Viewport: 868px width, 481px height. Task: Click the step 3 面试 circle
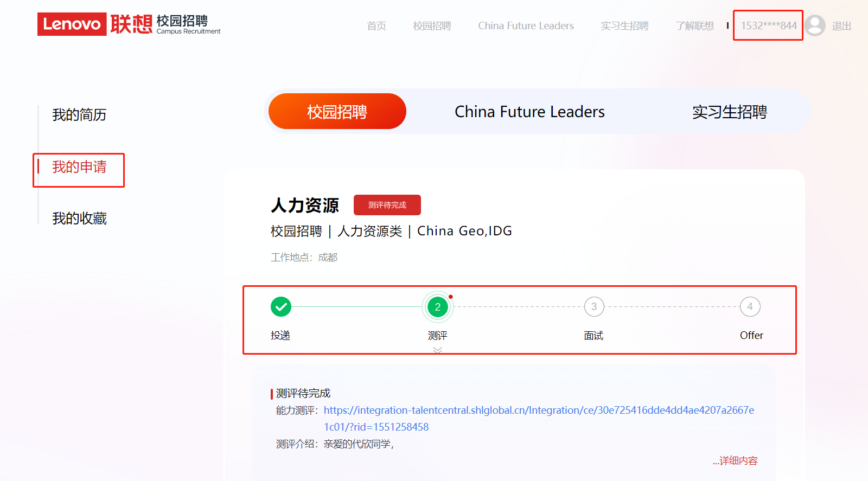(594, 307)
